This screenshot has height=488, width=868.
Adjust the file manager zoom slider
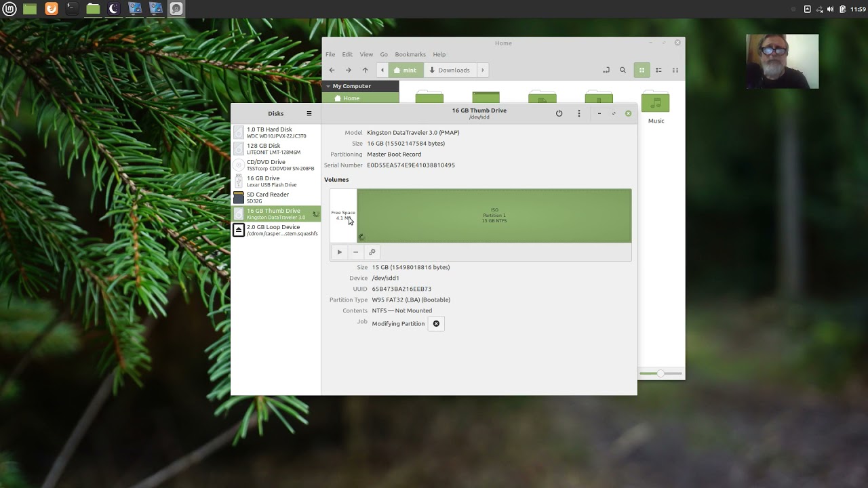660,373
